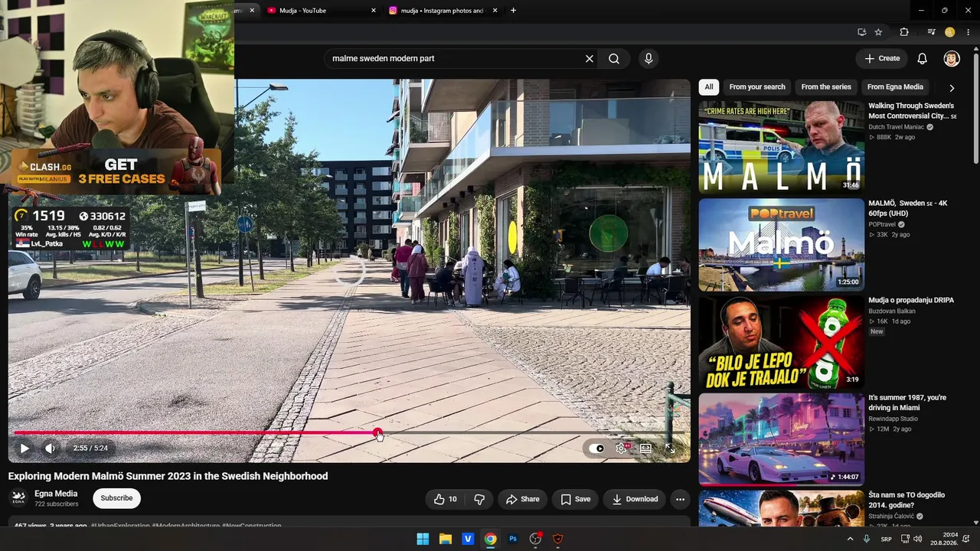
Task: Subscribe to Egna Media
Action: click(x=116, y=498)
